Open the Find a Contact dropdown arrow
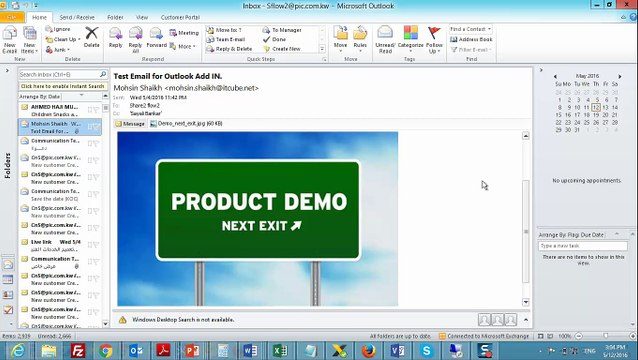The image size is (638, 360). 489,29
